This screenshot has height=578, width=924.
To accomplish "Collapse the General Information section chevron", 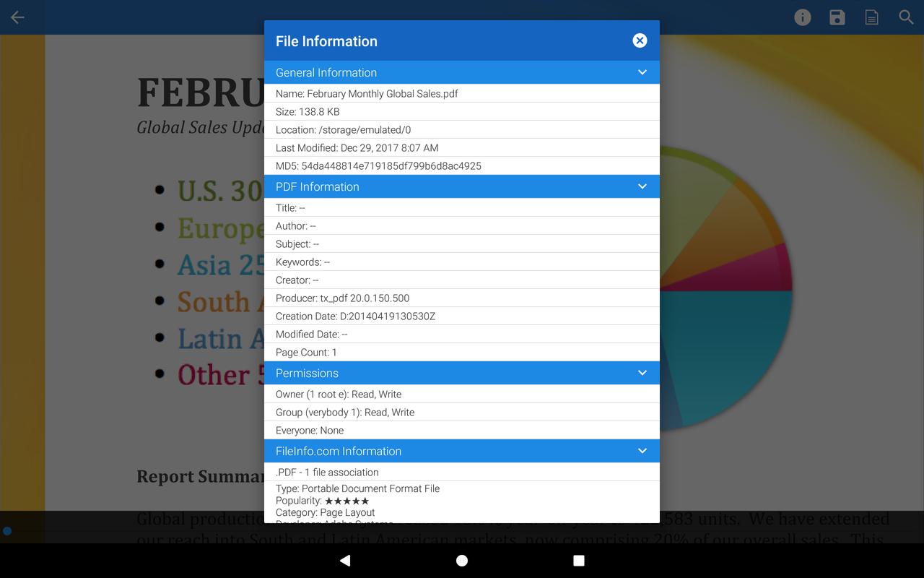I will click(642, 72).
